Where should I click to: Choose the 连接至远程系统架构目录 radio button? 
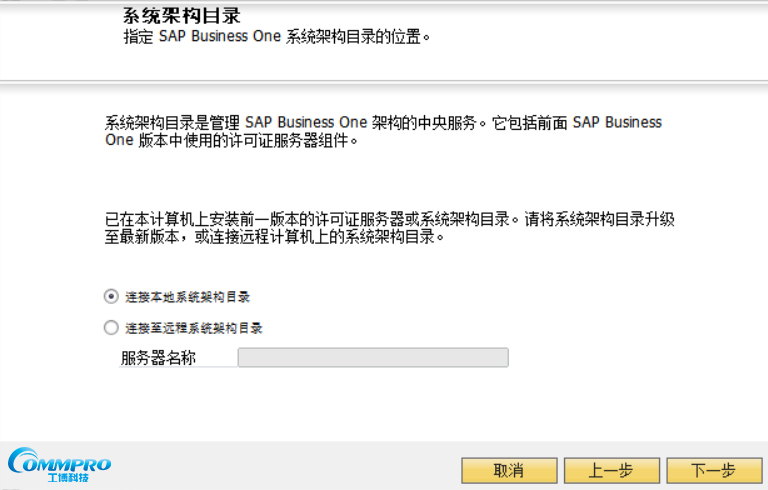click(111, 328)
